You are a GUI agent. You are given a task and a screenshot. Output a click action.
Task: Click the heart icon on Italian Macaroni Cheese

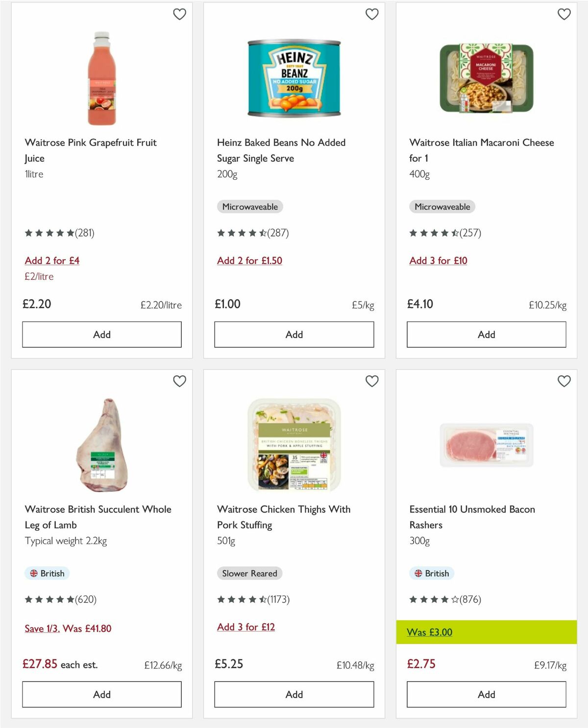pos(564,14)
